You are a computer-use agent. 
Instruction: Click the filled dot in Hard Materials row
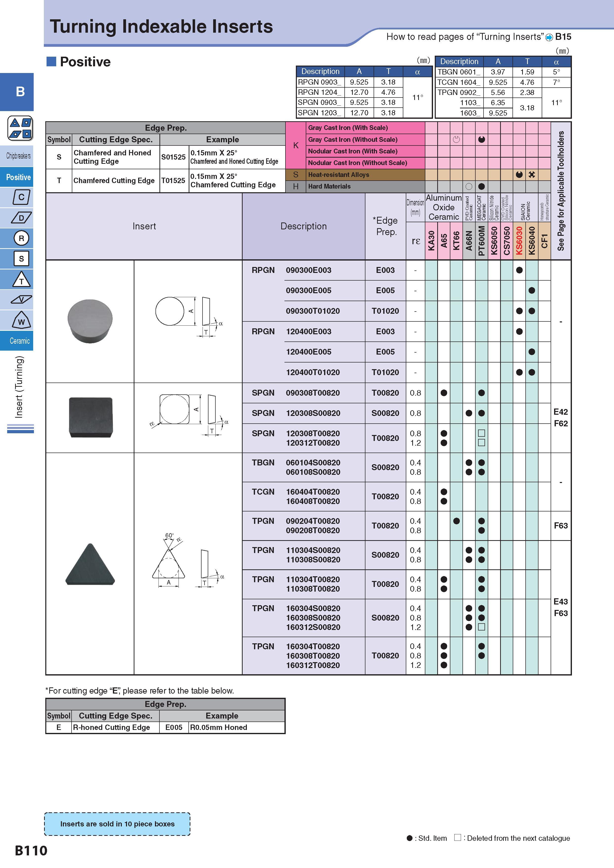481,186
